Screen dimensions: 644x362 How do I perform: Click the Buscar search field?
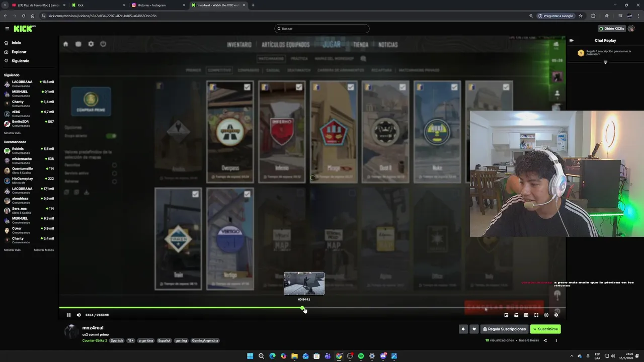click(322, 29)
